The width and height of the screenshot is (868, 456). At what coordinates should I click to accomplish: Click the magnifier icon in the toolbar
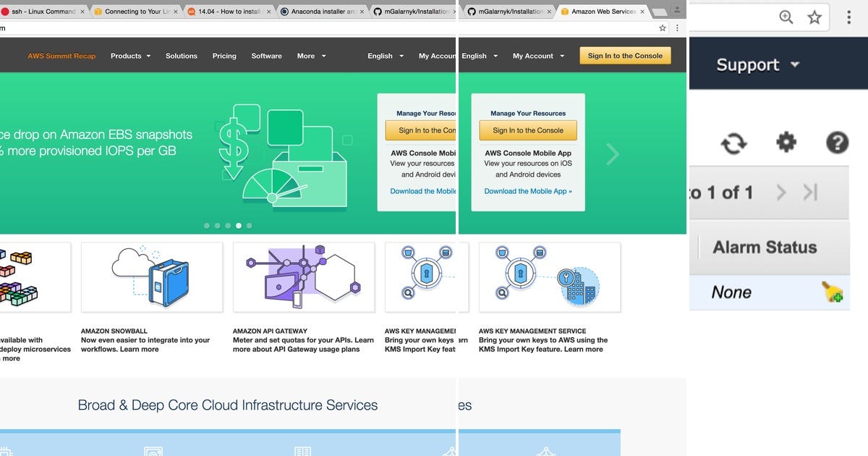click(786, 16)
